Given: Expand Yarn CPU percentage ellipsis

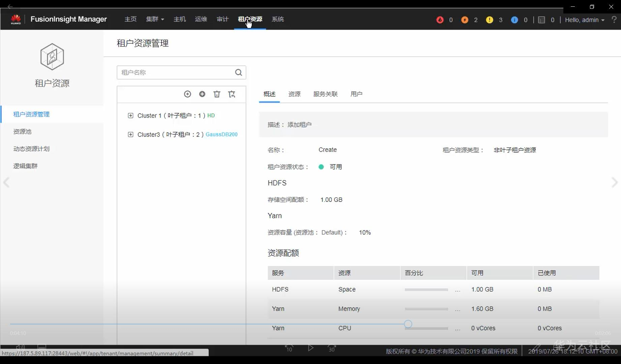Looking at the screenshot, I should pyautogui.click(x=457, y=329).
